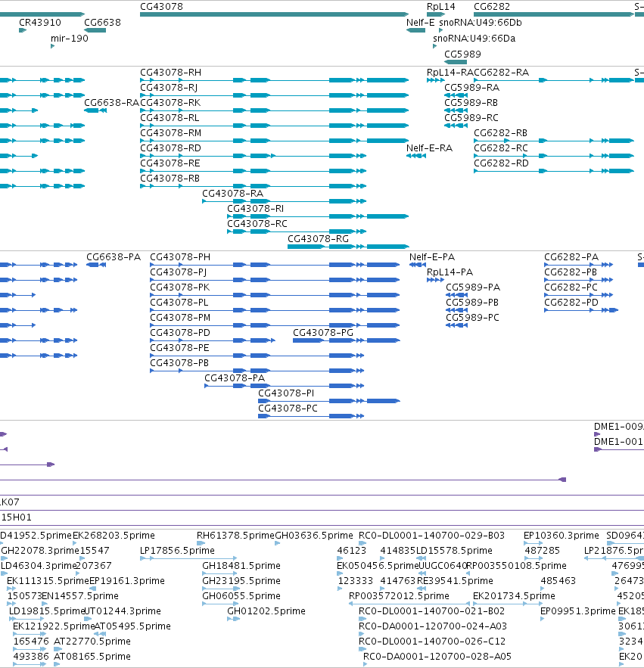
Task: Click the mir-190 label
Action: (70, 39)
